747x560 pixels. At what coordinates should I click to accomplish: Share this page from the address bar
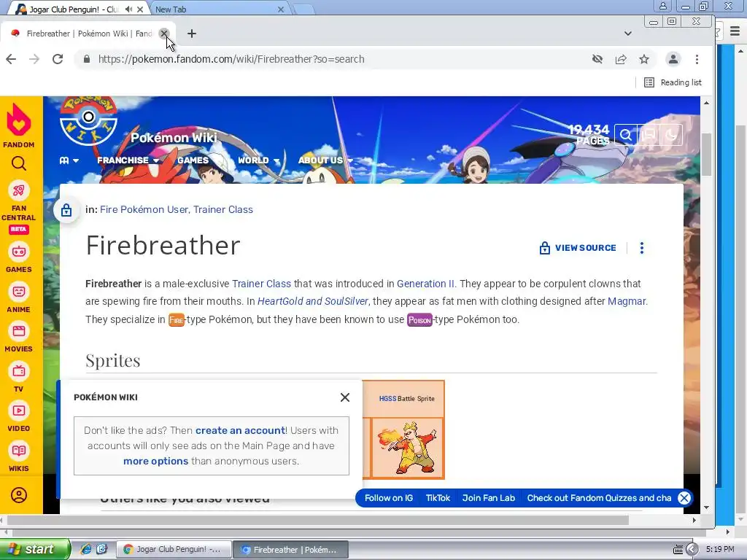[x=621, y=59]
